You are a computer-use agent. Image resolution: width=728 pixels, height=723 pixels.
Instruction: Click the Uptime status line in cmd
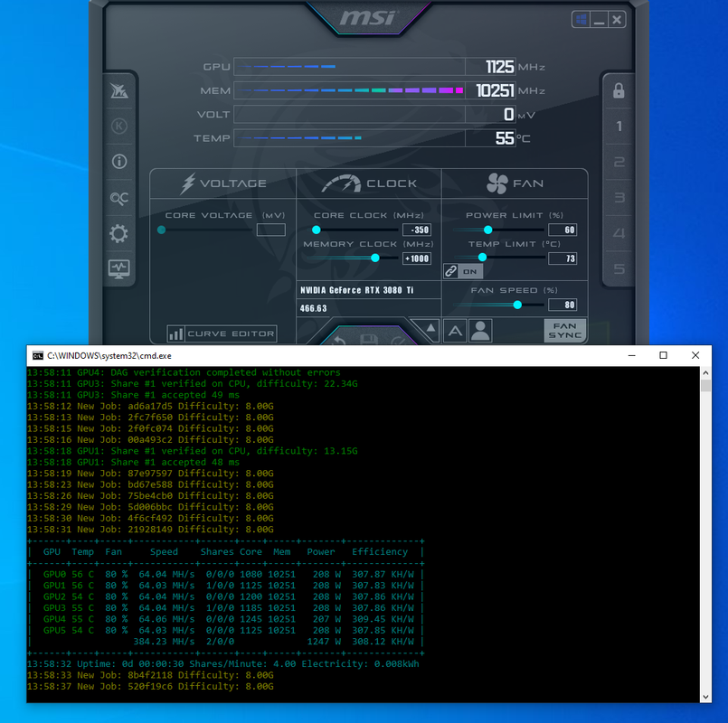pos(222,664)
